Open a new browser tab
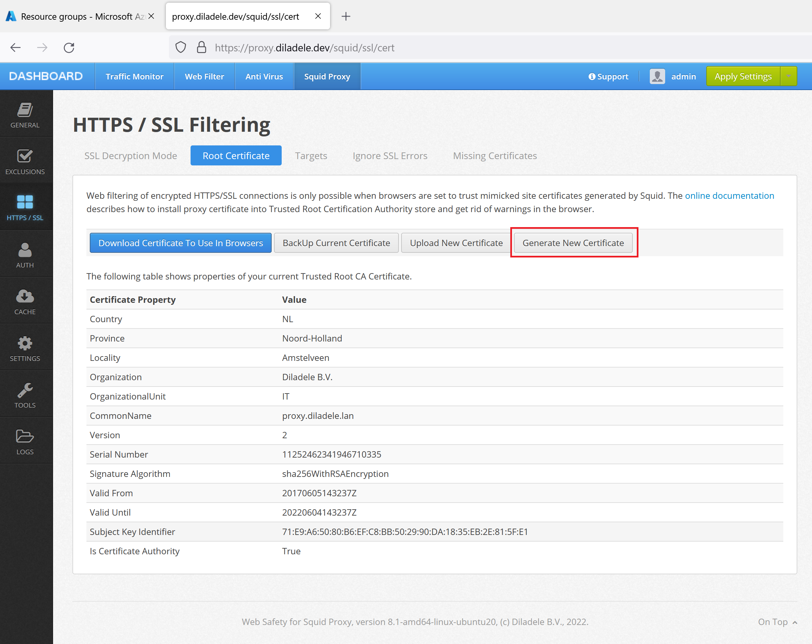Viewport: 812px width, 644px height. (x=346, y=16)
